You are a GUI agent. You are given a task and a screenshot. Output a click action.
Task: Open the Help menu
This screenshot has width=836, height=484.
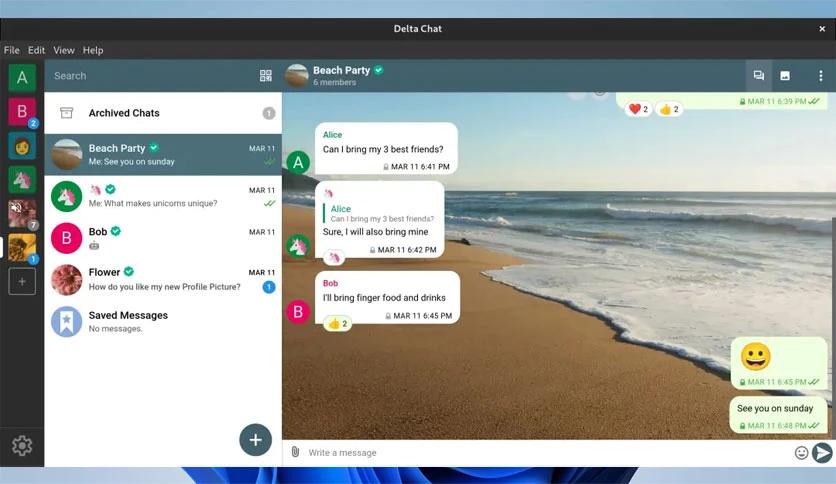click(93, 50)
